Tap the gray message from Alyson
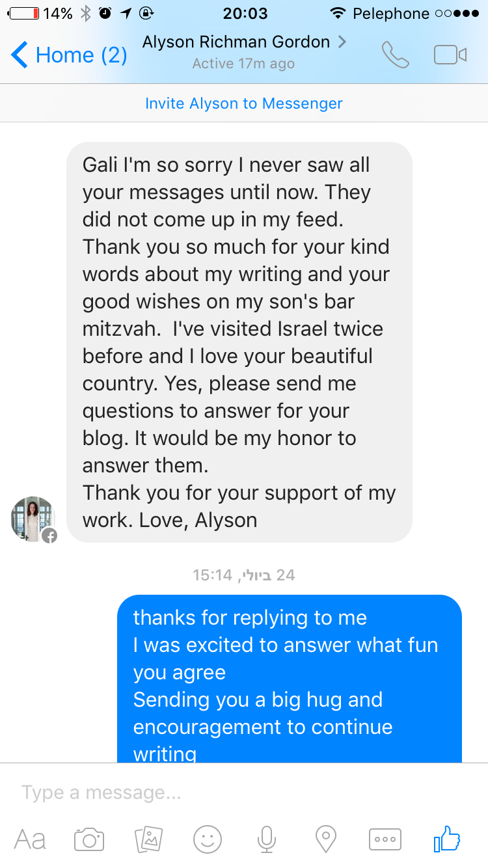The image size is (488, 868). click(x=239, y=342)
